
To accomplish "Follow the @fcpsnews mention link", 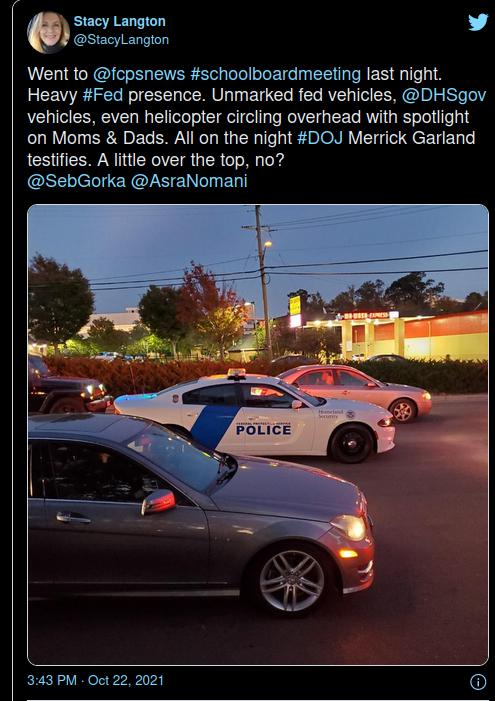I will pyautogui.click(x=139, y=74).
